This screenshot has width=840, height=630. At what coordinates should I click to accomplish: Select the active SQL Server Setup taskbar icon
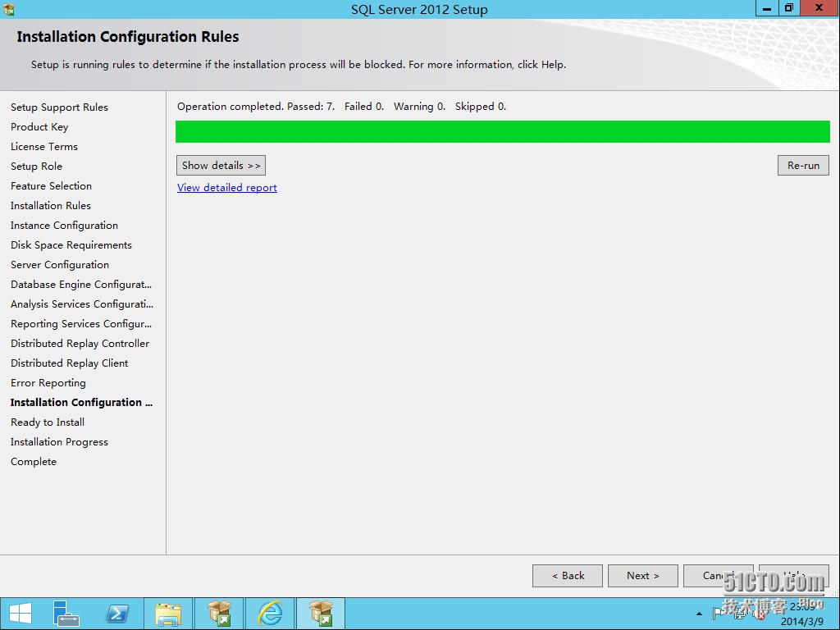click(x=321, y=614)
